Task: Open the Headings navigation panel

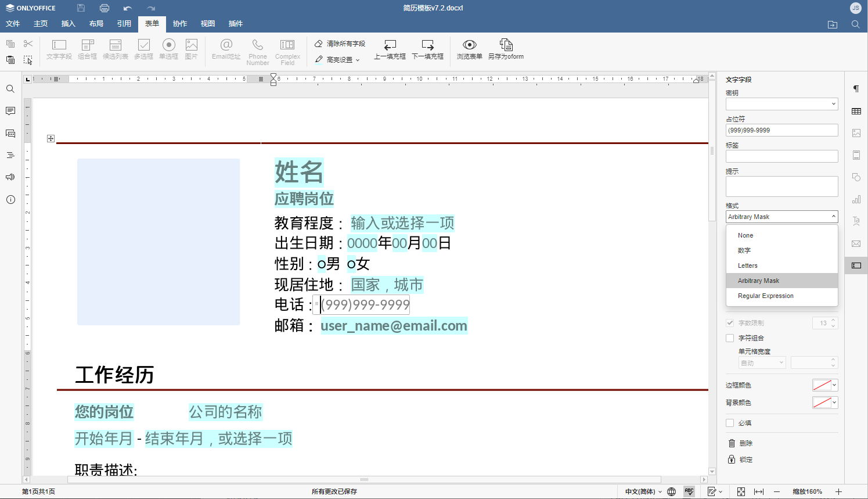Action: point(10,155)
